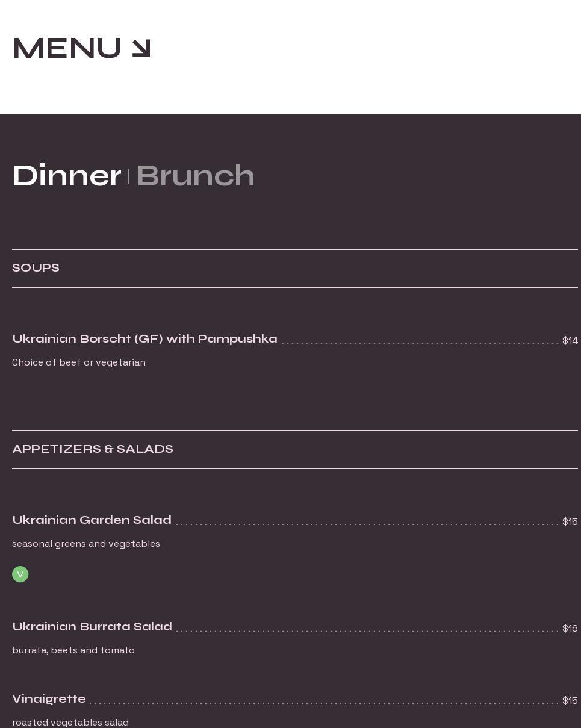
Task: Click the Vinaigrette $15 price
Action: [570, 701]
